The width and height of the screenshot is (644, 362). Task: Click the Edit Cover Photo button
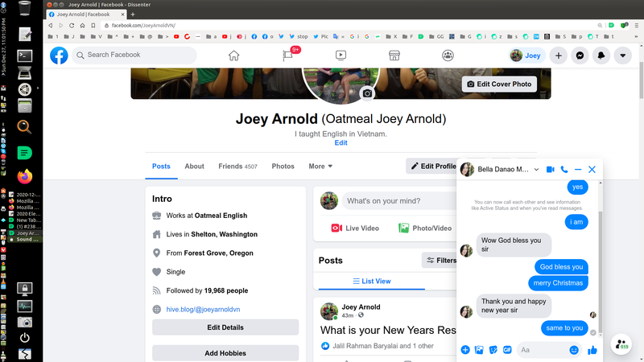(499, 84)
